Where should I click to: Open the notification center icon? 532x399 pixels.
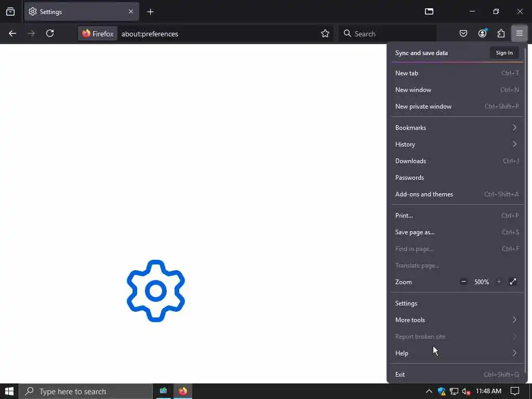click(515, 391)
